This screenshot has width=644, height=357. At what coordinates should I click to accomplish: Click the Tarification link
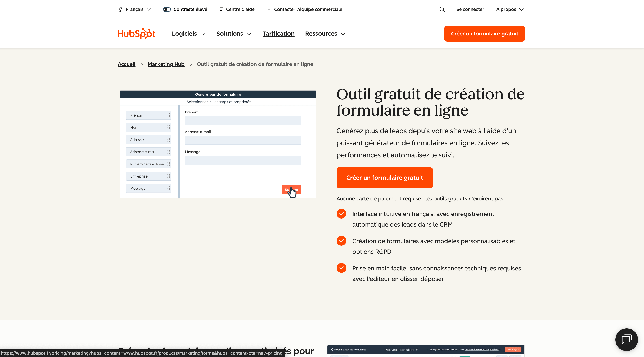278,34
